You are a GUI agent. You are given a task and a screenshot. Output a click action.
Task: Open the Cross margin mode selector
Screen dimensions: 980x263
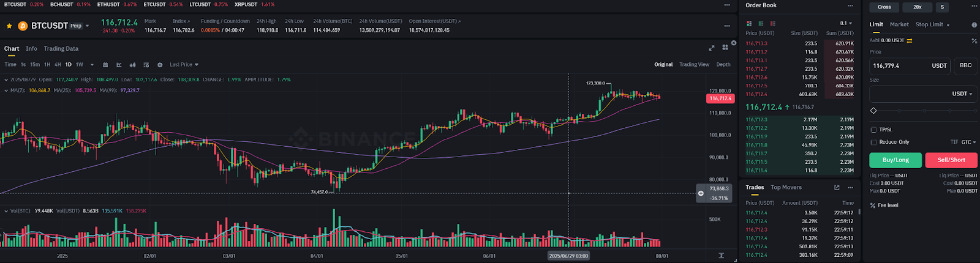tap(884, 7)
